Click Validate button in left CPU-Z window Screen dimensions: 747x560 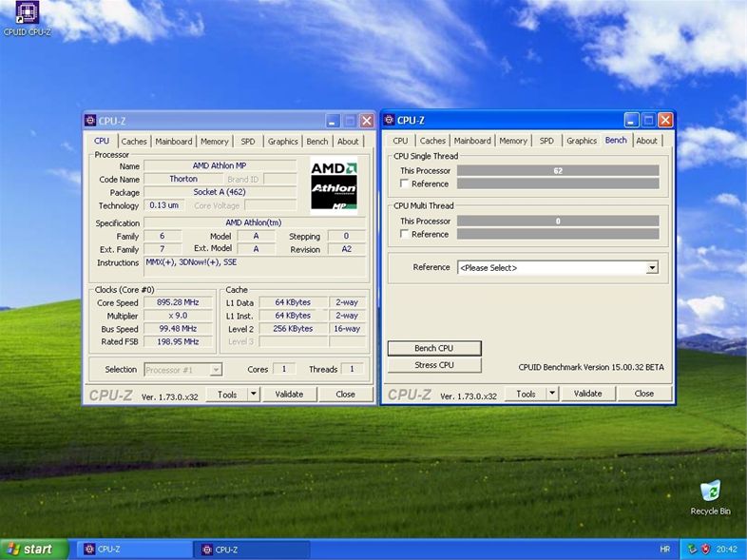(x=289, y=394)
